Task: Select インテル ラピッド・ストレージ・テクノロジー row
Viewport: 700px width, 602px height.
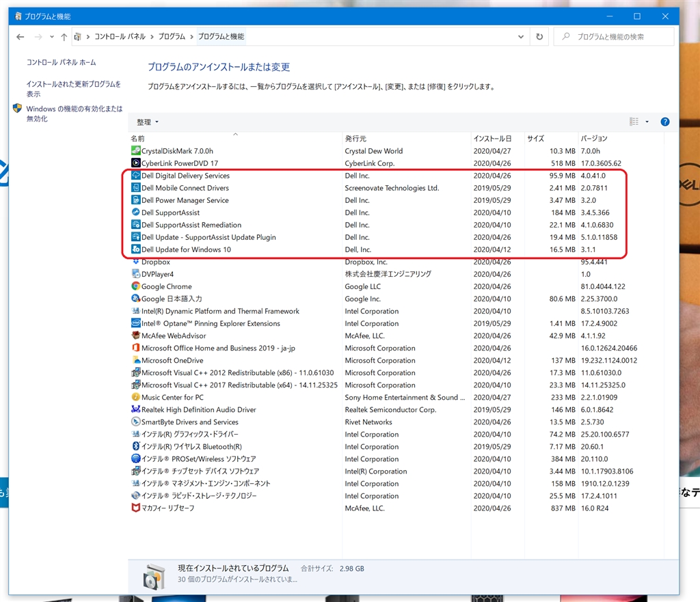Action: pos(396,495)
